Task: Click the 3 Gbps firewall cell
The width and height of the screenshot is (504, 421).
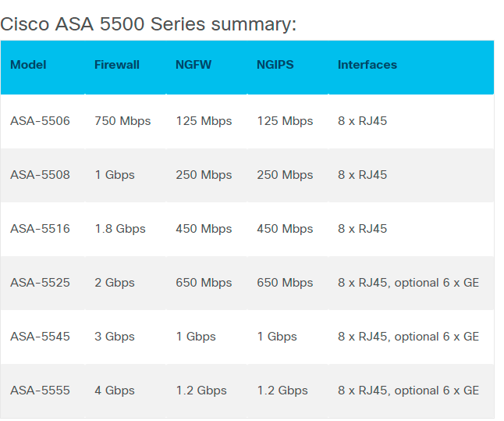Action: point(115,337)
